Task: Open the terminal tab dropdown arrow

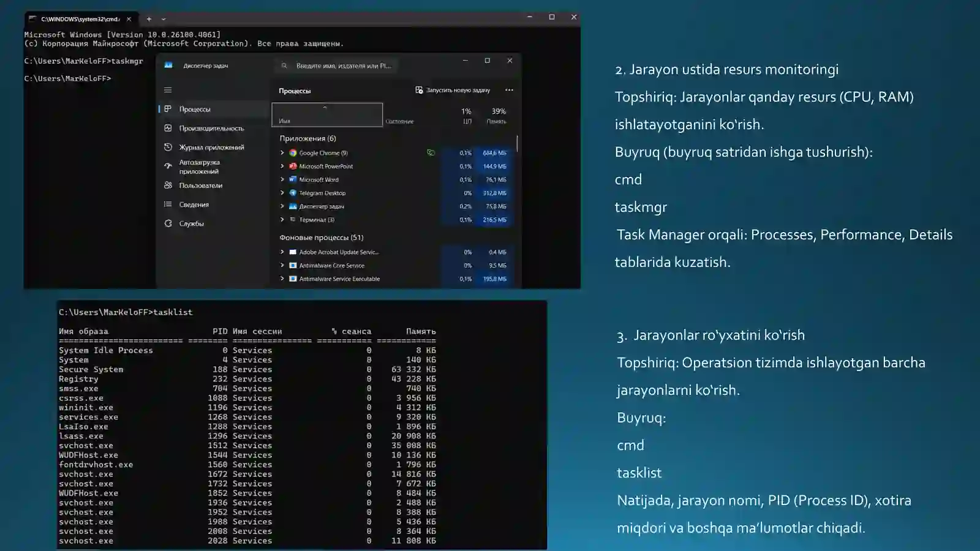Action: coord(164,19)
